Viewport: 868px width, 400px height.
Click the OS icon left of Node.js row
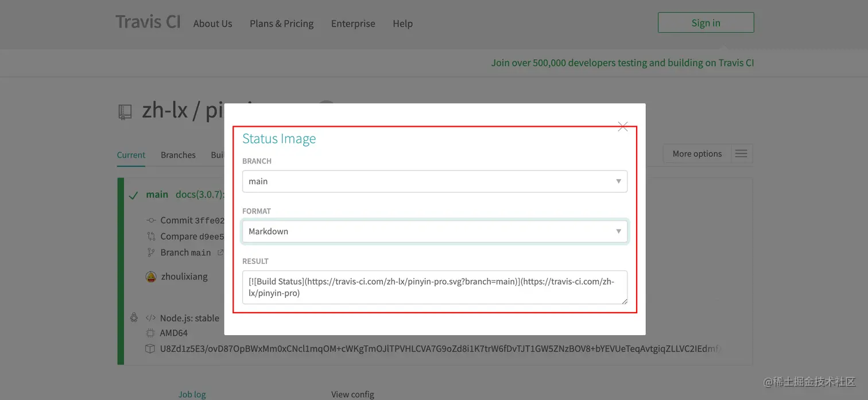coord(134,317)
